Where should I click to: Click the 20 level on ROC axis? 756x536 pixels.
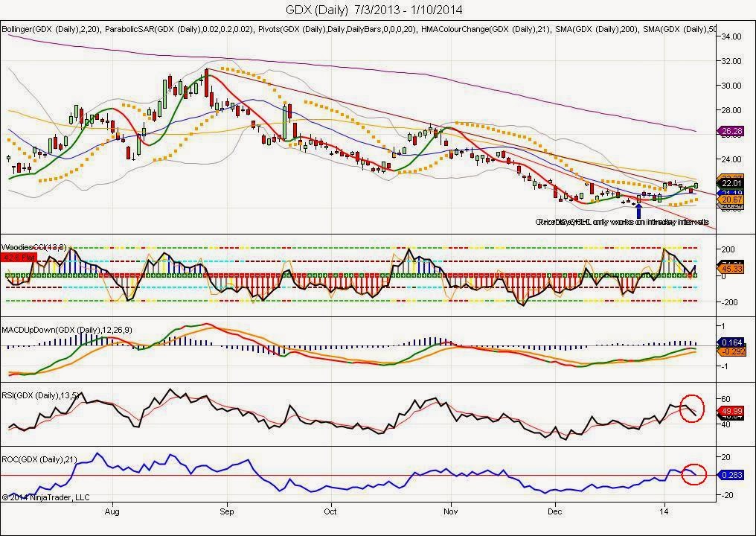tap(725, 457)
